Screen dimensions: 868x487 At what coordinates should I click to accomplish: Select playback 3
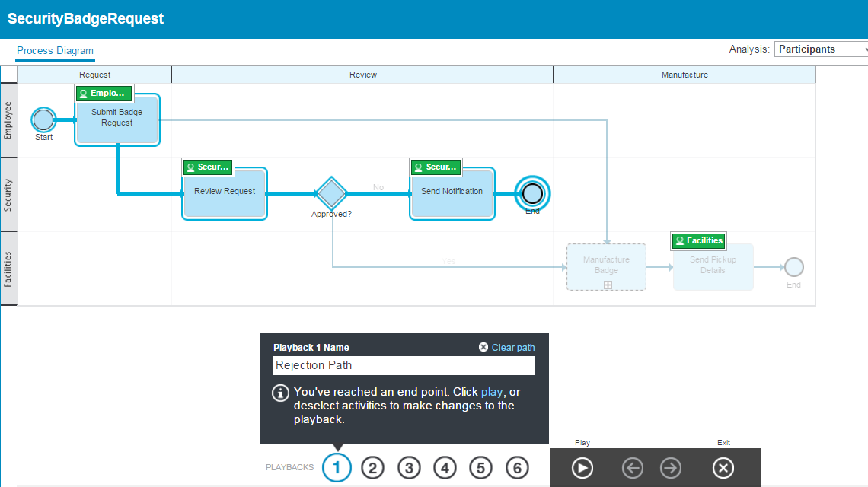[409, 468]
